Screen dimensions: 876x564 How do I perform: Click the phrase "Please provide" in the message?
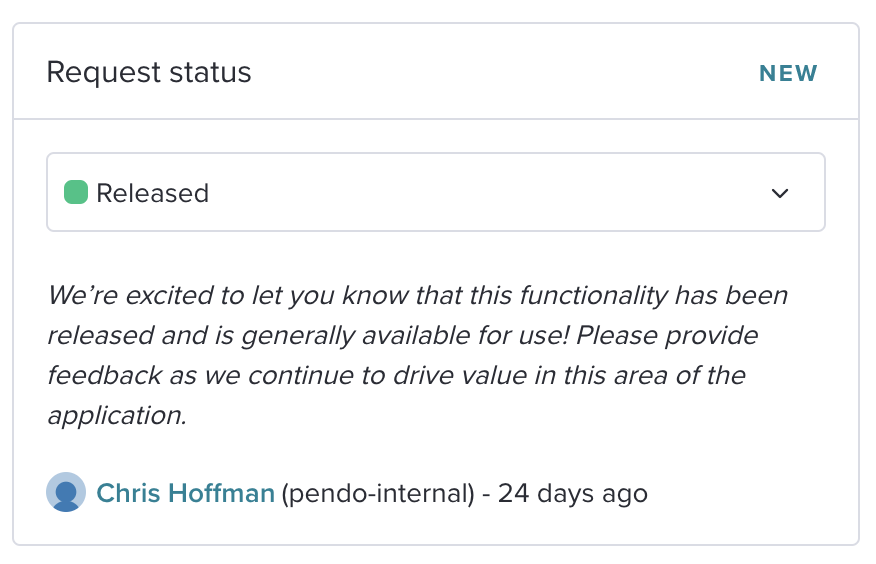667,336
